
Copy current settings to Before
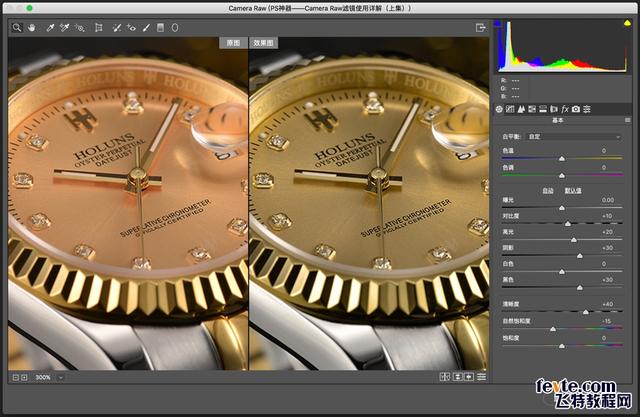(469, 377)
